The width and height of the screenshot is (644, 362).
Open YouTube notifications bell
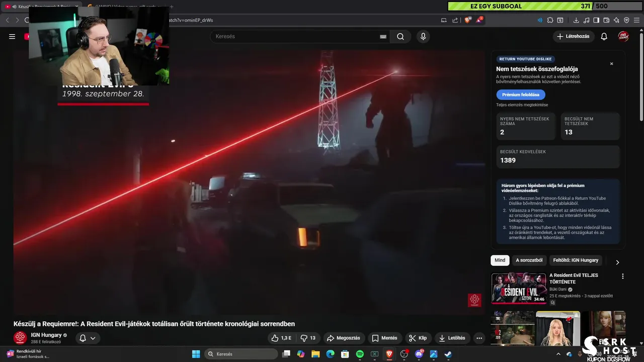pyautogui.click(x=604, y=36)
